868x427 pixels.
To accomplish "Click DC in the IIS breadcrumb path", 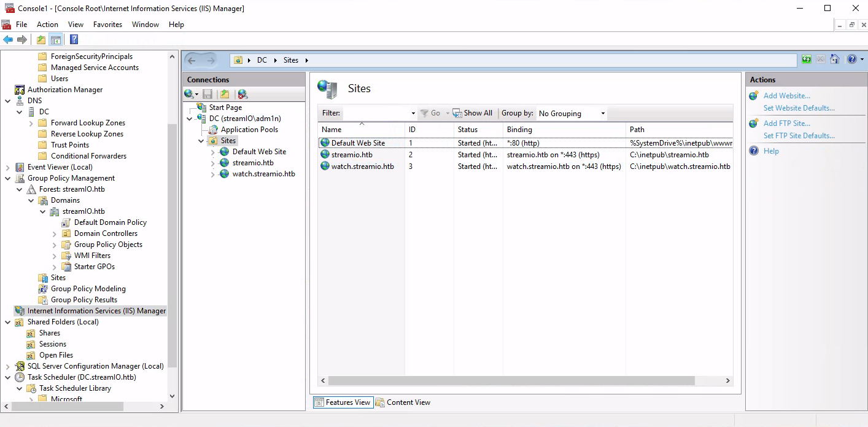I will coord(262,60).
